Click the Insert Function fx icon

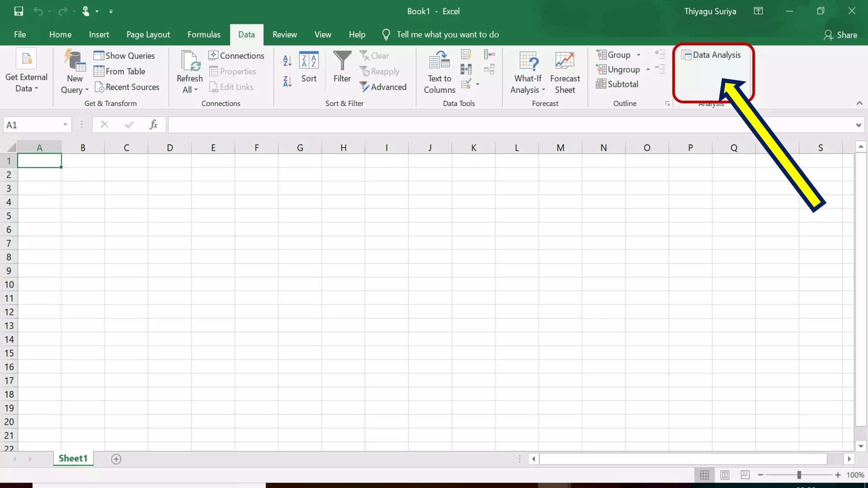153,125
